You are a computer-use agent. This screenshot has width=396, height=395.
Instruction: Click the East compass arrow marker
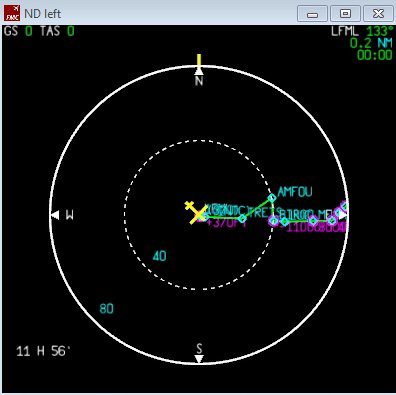pos(343,215)
